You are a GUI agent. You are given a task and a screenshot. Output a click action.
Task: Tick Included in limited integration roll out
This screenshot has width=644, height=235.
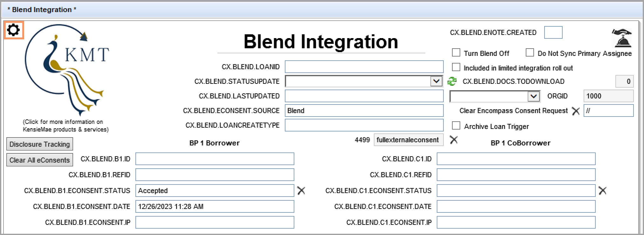456,67
